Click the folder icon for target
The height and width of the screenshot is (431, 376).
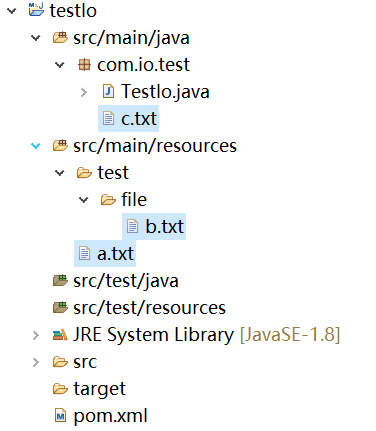click(60, 389)
